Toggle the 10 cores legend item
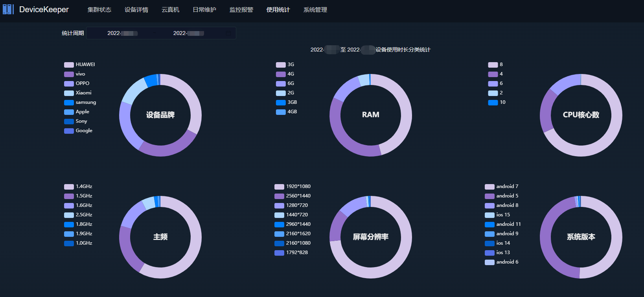Viewport: 644px width, 297px height. (x=497, y=102)
